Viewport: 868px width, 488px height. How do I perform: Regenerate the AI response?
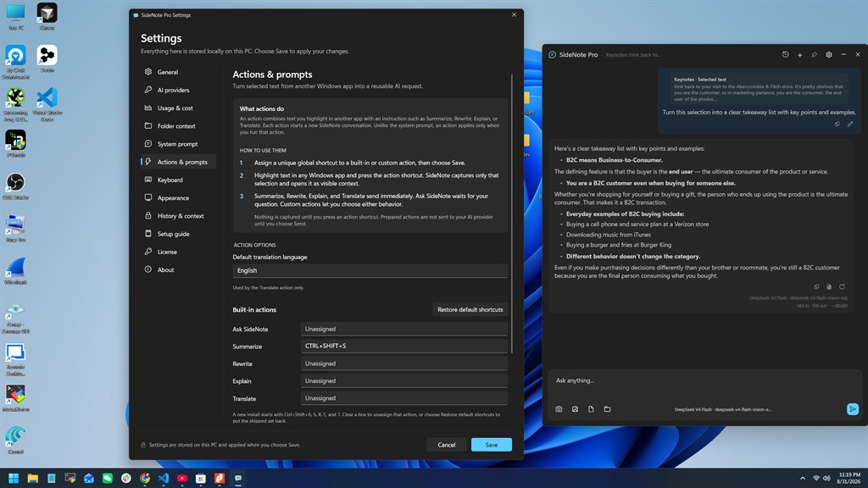842,286
